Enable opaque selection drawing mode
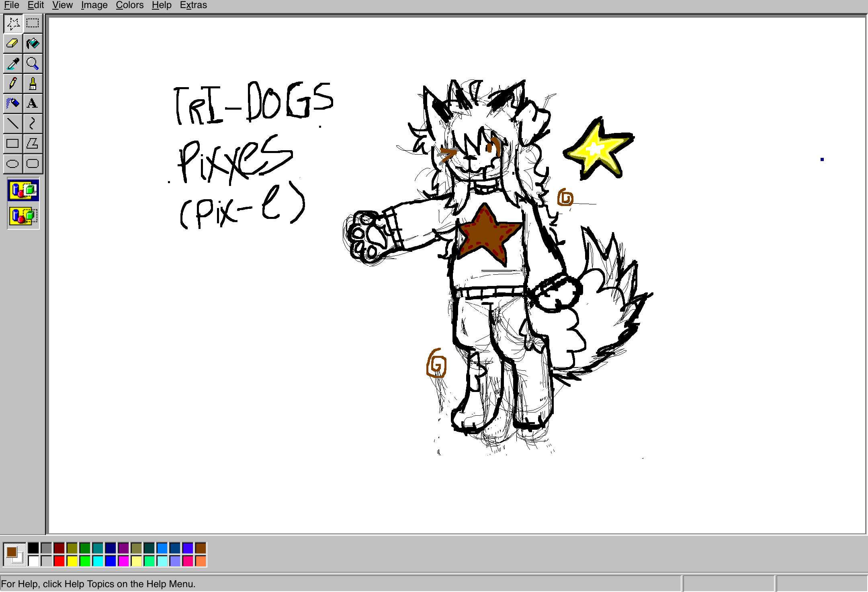Image resolution: width=868 pixels, height=592 pixels. click(23, 190)
